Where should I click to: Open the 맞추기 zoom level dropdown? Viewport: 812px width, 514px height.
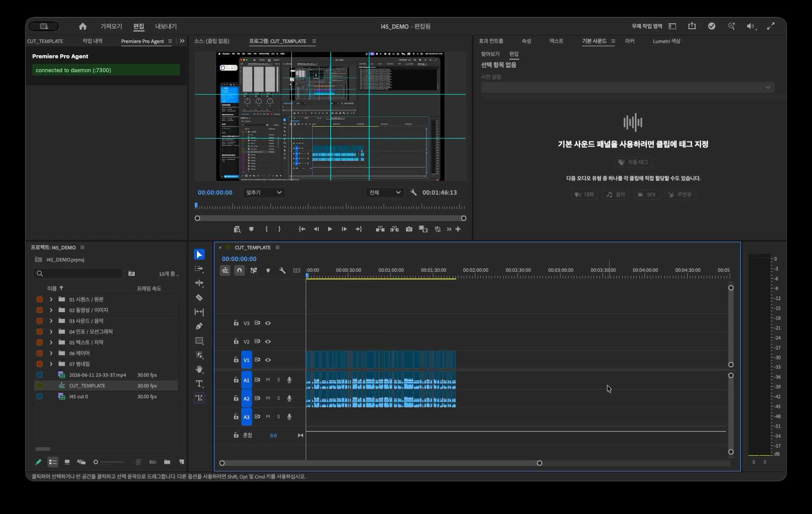tap(264, 193)
